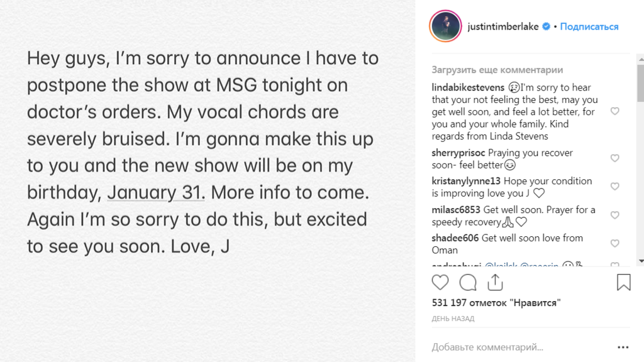644x362 pixels.
Task: Click the Добавьте комментарий input field
Action: pos(521,347)
